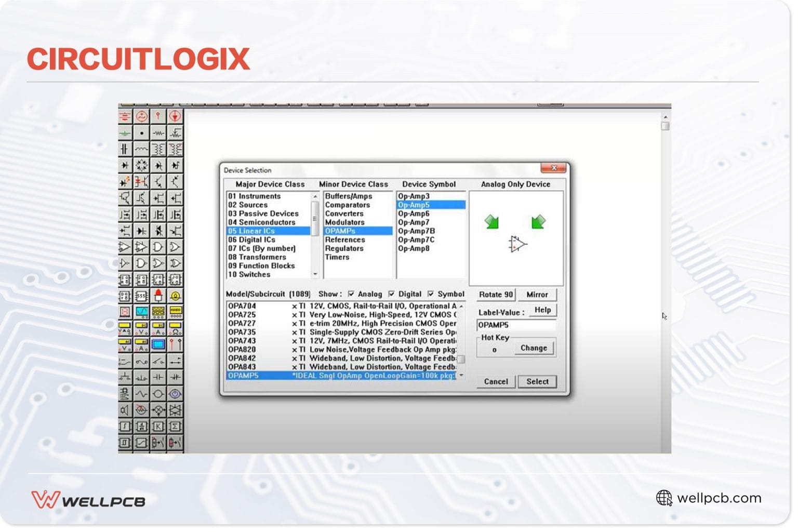Choose the AND gate icon
The height and width of the screenshot is (532, 798).
(x=157, y=247)
